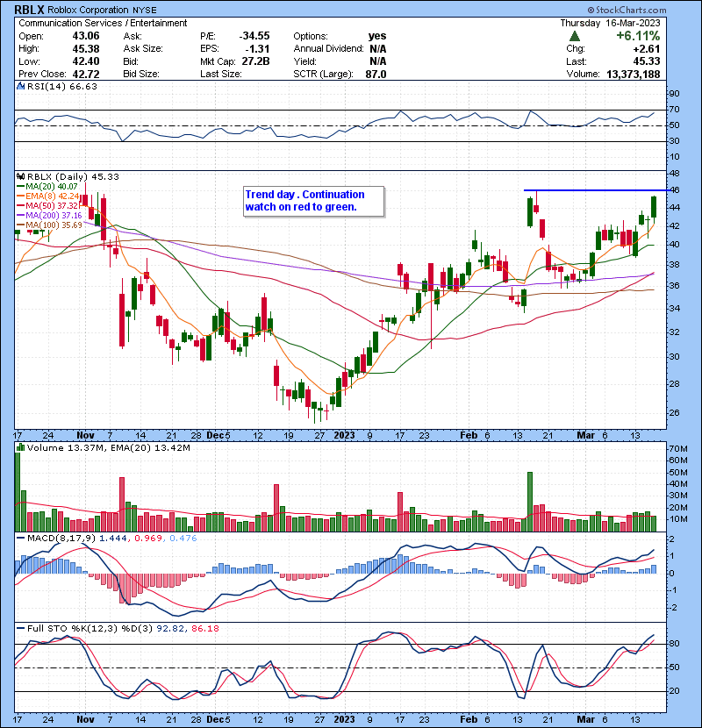Image resolution: width=702 pixels, height=728 pixels.
Task: Click the Mkt Cap value 27.2B
Action: pyautogui.click(x=255, y=61)
